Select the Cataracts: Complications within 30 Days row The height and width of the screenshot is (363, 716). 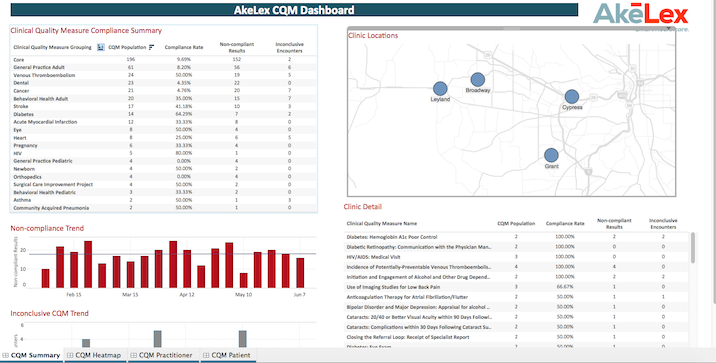(517, 327)
